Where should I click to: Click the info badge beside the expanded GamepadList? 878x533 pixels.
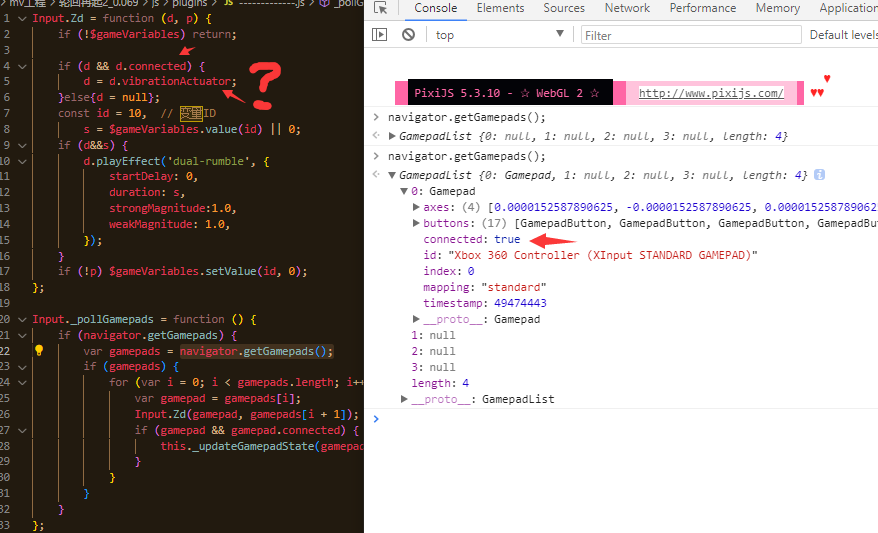[x=819, y=175]
